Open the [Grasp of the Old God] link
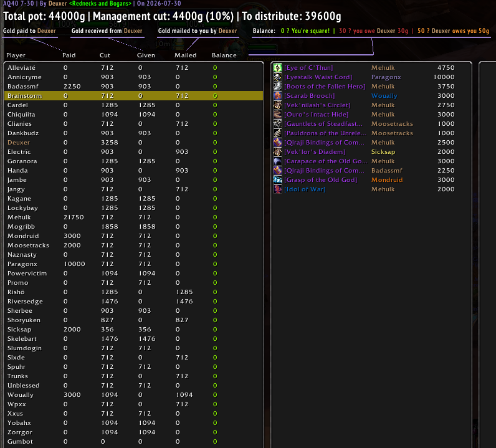This screenshot has height=448, width=496. (320, 179)
